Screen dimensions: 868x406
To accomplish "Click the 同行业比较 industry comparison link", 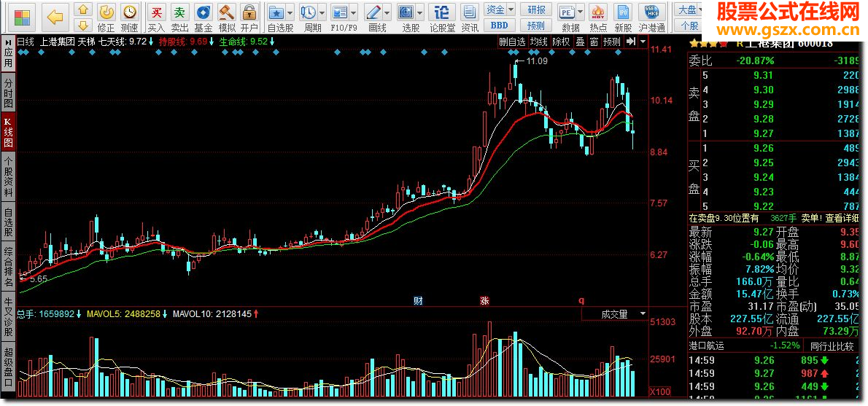I will click(x=832, y=346).
